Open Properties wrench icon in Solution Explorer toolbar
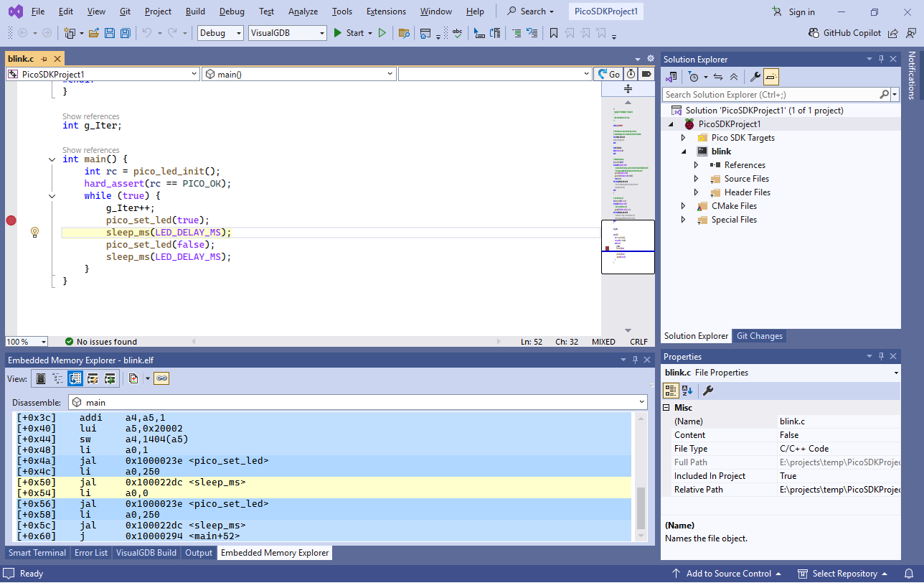 [755, 77]
